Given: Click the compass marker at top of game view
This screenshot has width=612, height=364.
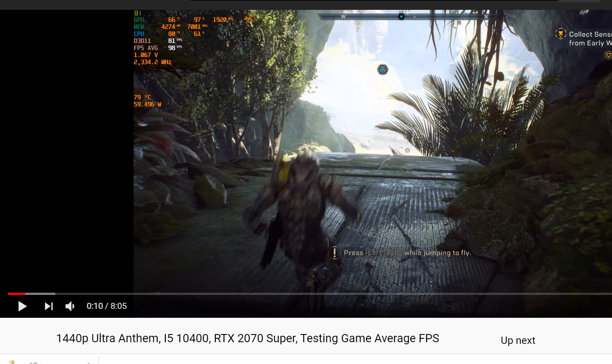Looking at the screenshot, I should tap(401, 17).
